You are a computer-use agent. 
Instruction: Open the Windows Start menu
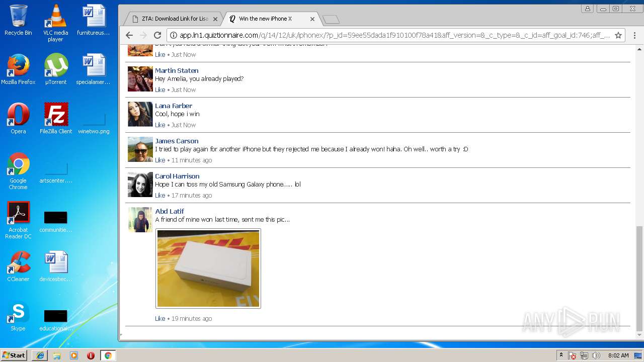(14, 355)
